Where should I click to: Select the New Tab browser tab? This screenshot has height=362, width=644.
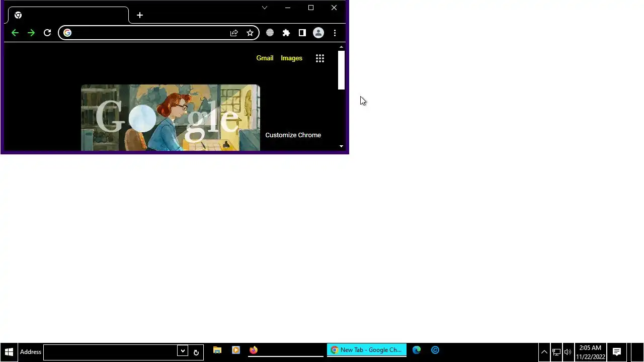tap(68, 15)
